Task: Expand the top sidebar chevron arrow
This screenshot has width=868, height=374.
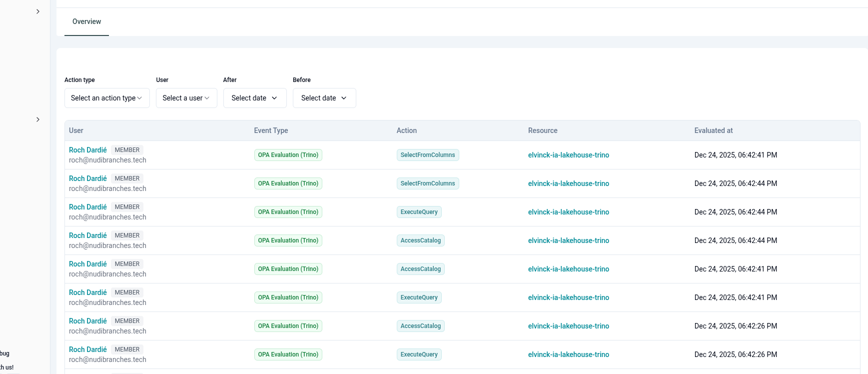Action: (x=38, y=11)
